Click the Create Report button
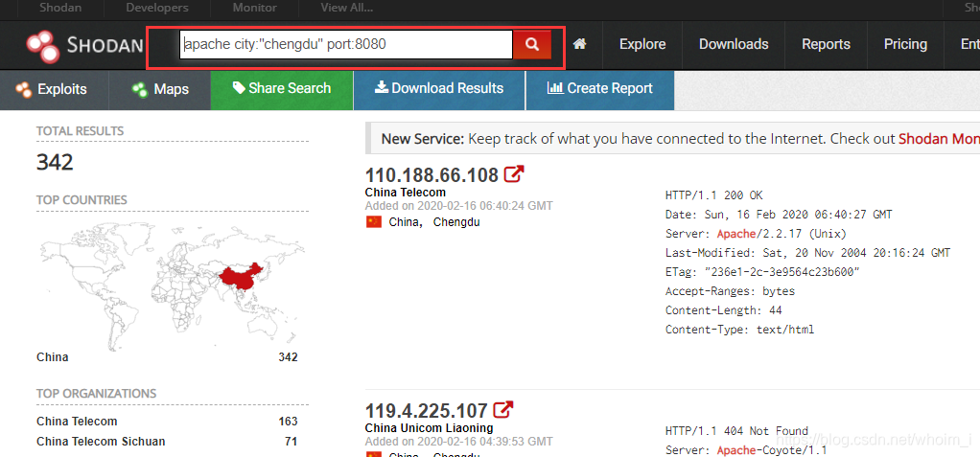This screenshot has height=457, width=980. [x=600, y=89]
